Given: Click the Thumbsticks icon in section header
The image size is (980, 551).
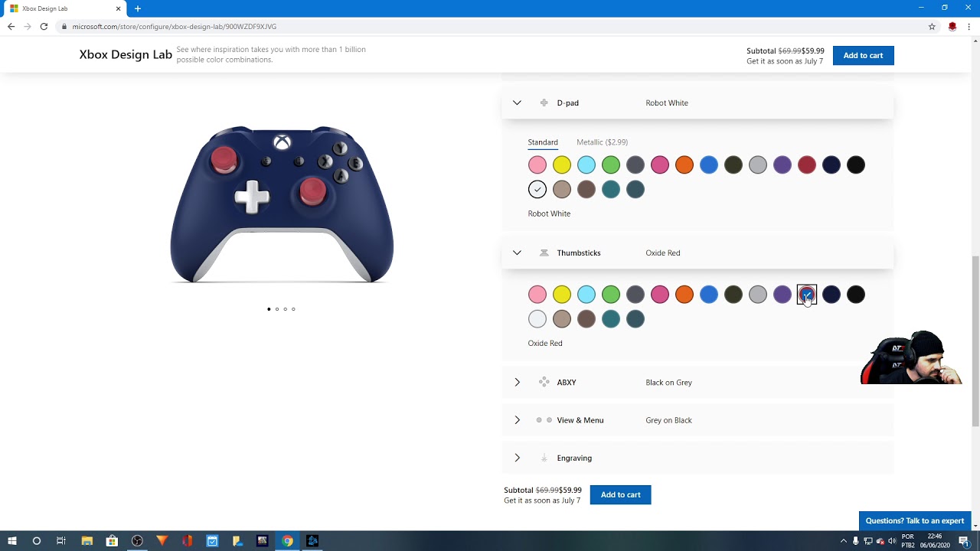Looking at the screenshot, I should pos(544,253).
